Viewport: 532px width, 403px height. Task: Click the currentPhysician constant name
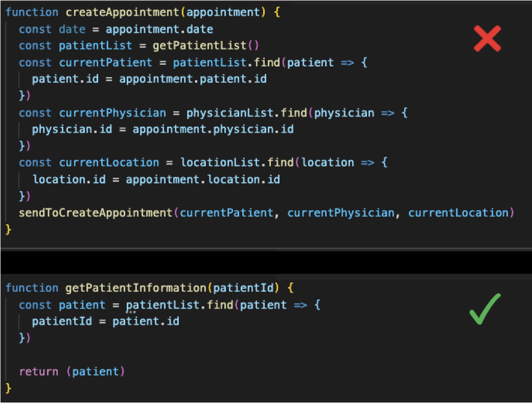pos(112,113)
